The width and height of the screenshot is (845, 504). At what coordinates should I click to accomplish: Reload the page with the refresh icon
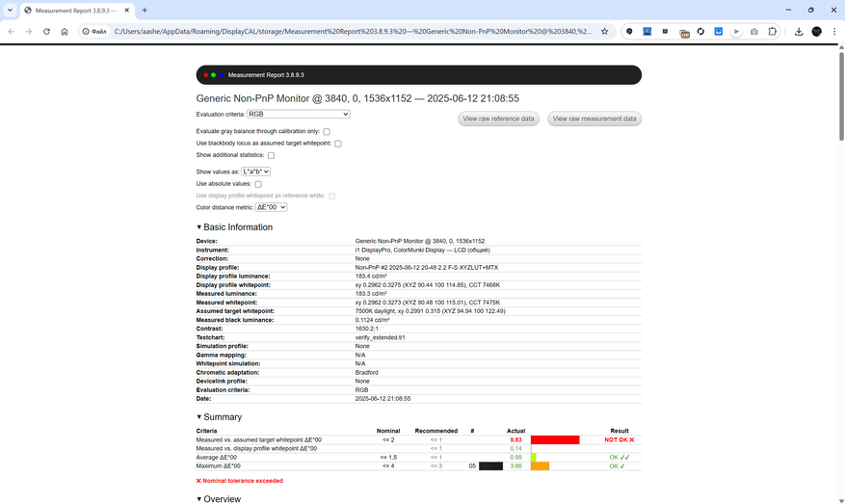(46, 31)
